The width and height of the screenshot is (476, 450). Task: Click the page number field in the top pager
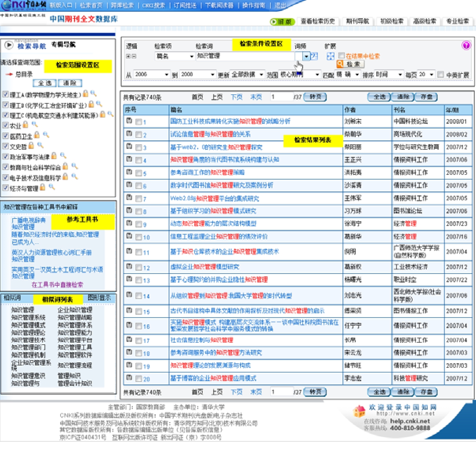[x=281, y=97]
